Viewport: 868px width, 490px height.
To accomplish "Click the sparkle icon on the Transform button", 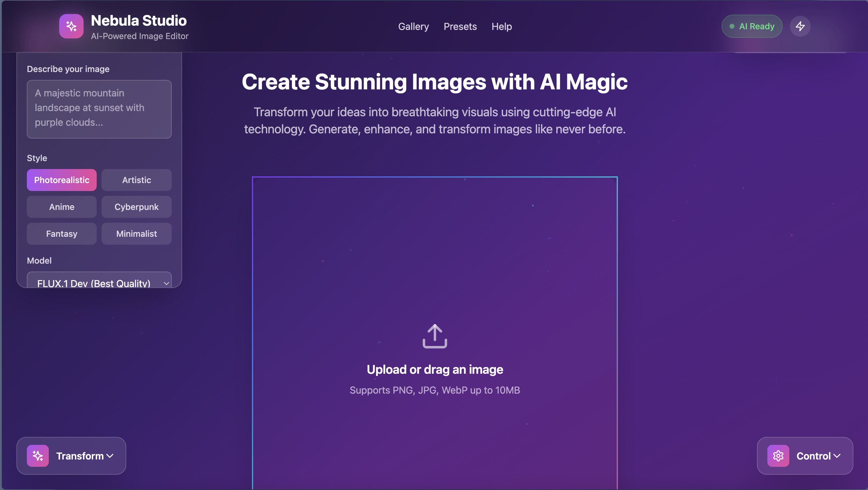I will 38,456.
